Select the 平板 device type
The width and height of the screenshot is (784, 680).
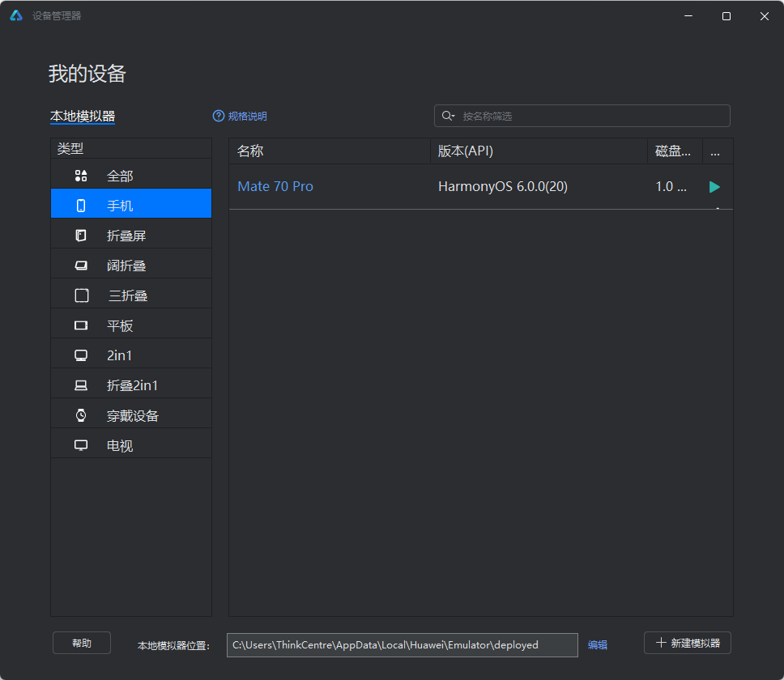tap(131, 323)
